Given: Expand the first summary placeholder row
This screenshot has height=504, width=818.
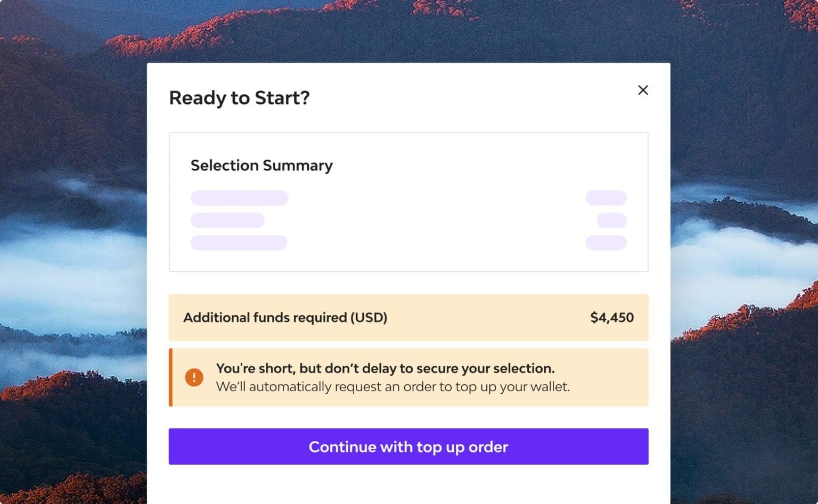Looking at the screenshot, I should (x=239, y=197).
